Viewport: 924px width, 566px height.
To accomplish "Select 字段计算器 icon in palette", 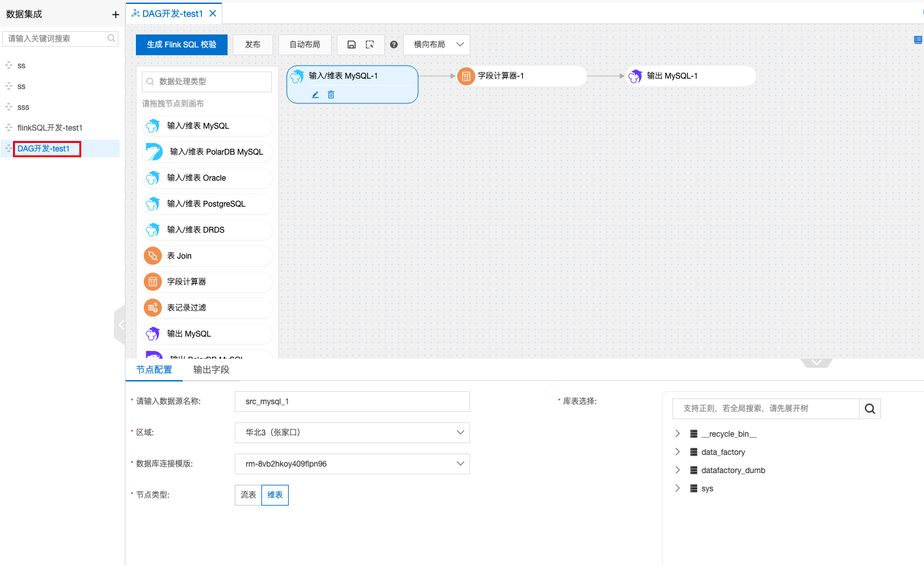I will point(153,282).
